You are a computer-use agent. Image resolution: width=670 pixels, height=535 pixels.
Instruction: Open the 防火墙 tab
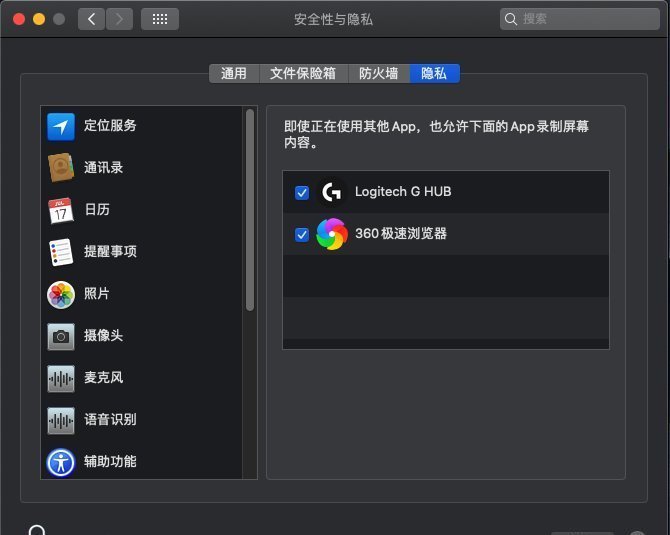(x=379, y=73)
